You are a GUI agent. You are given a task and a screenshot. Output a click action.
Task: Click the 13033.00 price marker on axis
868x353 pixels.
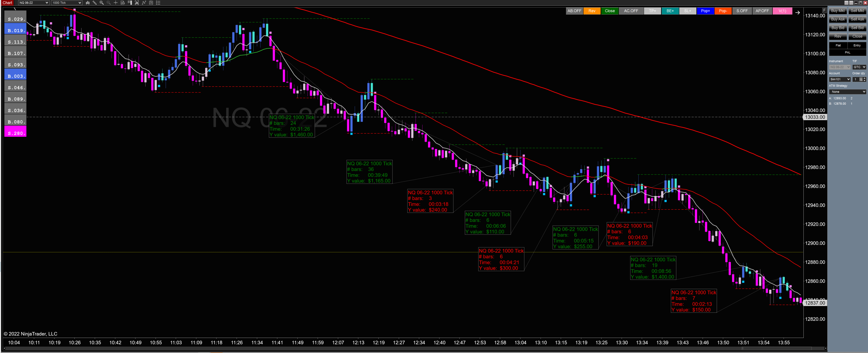(x=815, y=117)
